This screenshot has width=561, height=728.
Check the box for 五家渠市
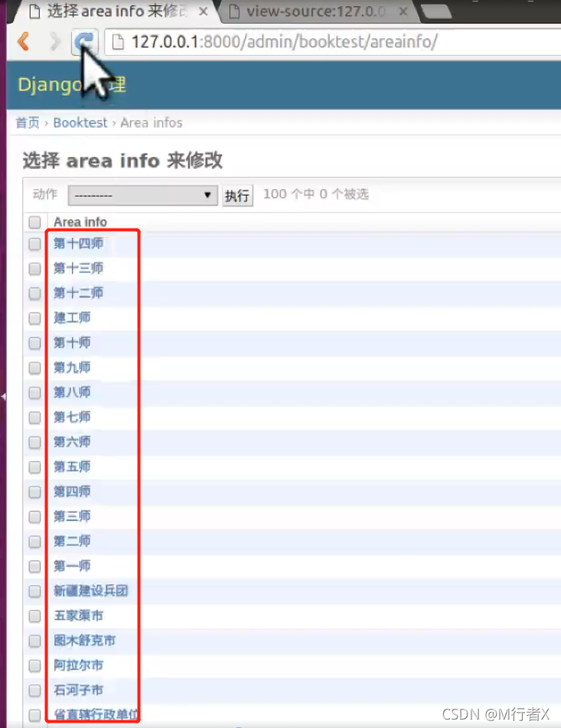click(35, 616)
